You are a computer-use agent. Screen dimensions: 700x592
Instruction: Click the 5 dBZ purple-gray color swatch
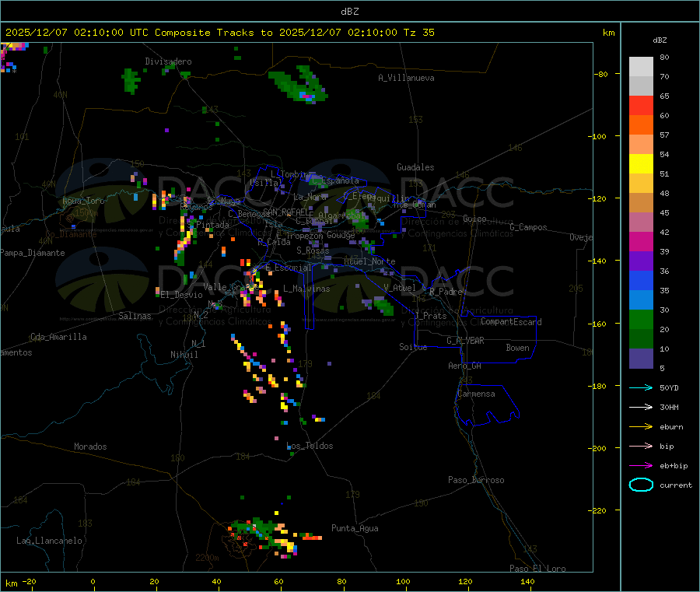click(641, 359)
